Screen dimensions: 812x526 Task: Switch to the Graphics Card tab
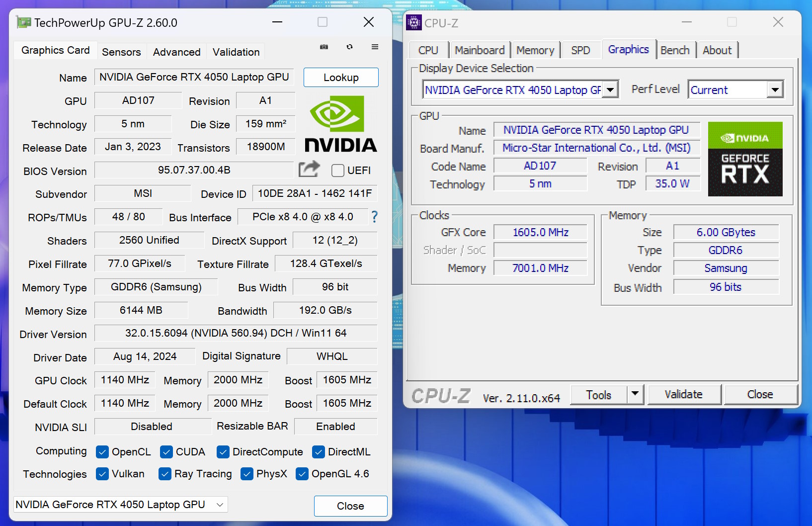pos(56,50)
